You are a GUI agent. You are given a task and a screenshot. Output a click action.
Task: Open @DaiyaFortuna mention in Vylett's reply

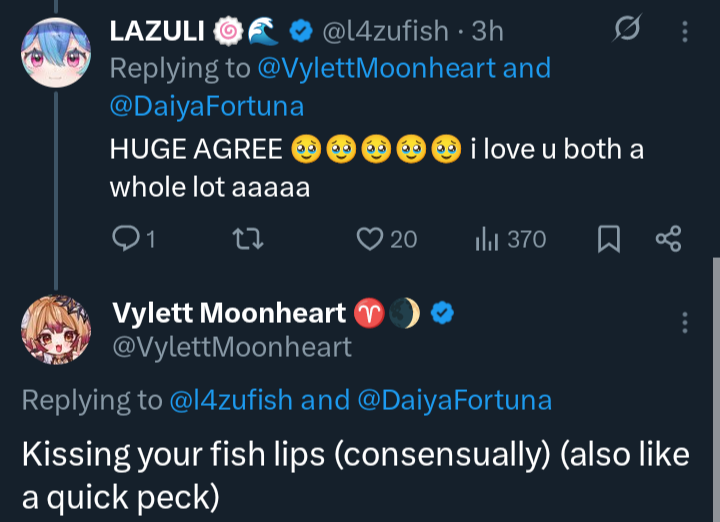click(454, 400)
